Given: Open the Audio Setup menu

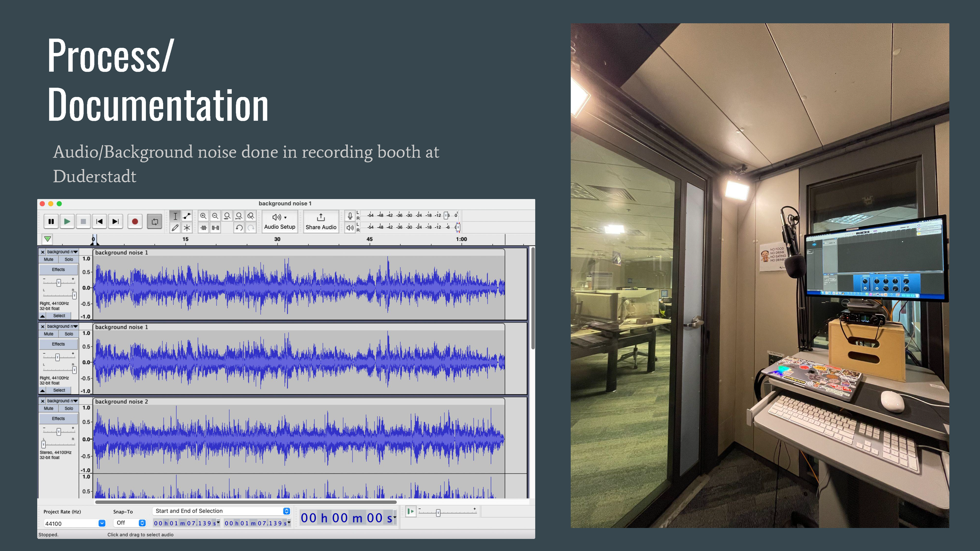Looking at the screenshot, I should [279, 222].
